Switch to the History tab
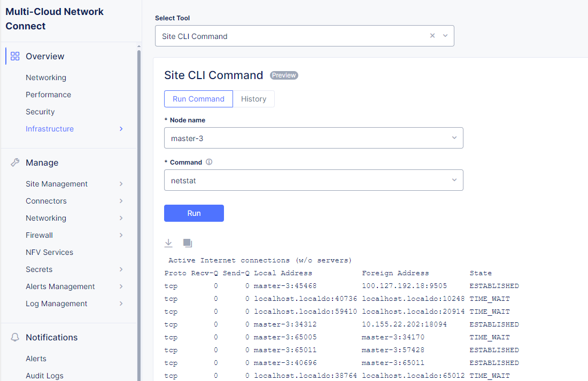This screenshot has width=588, height=381. pos(253,99)
